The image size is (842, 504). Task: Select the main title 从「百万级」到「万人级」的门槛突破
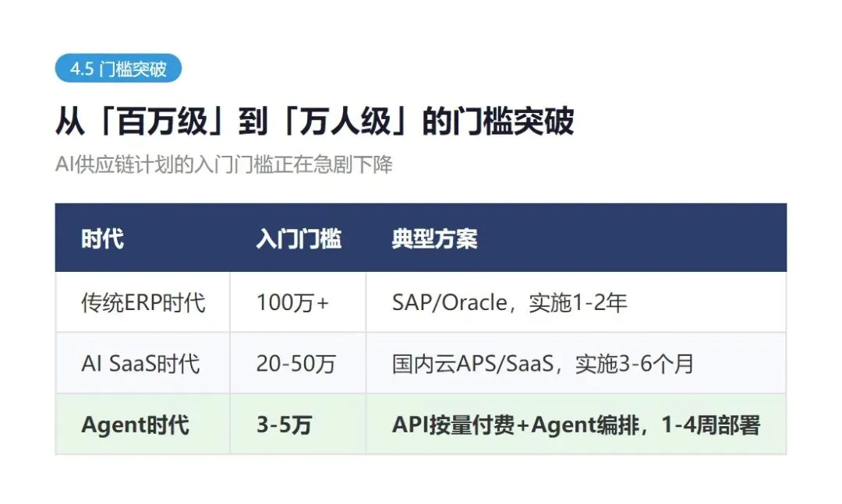pyautogui.click(x=315, y=121)
